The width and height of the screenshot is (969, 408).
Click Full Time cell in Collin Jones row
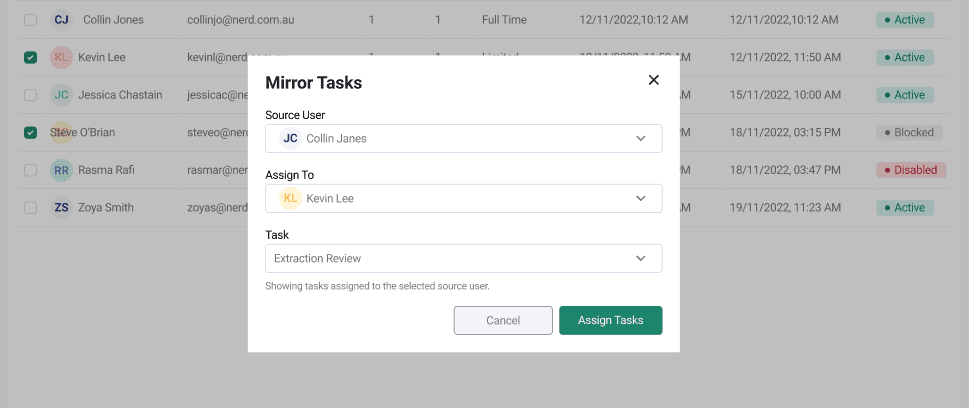click(504, 20)
